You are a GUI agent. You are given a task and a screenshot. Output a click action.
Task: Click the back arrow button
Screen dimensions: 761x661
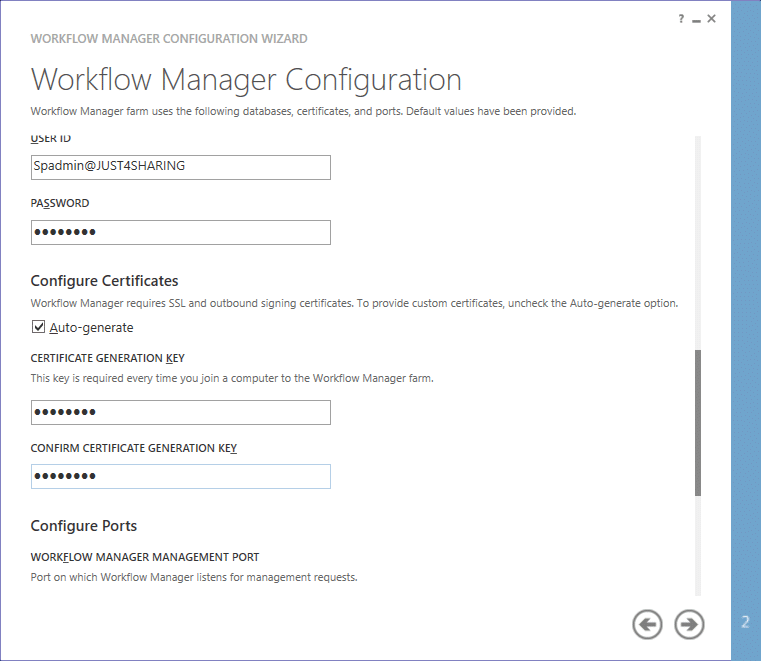pyautogui.click(x=647, y=624)
